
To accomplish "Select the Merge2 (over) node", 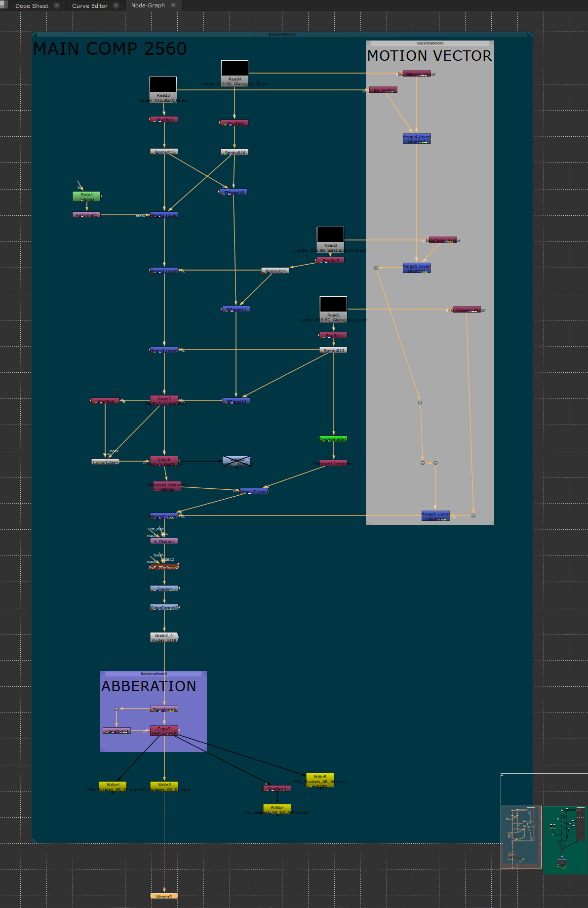I will (x=164, y=271).
